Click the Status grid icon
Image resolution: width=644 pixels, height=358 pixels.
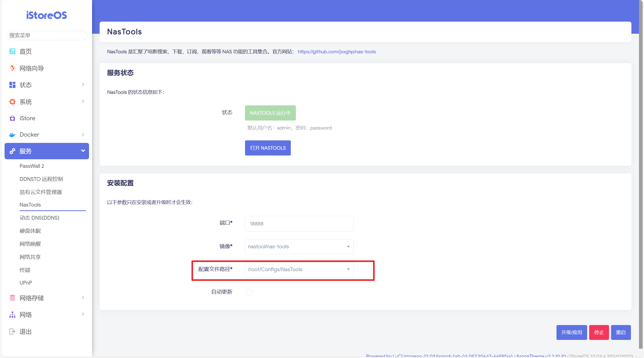pyautogui.click(x=12, y=85)
